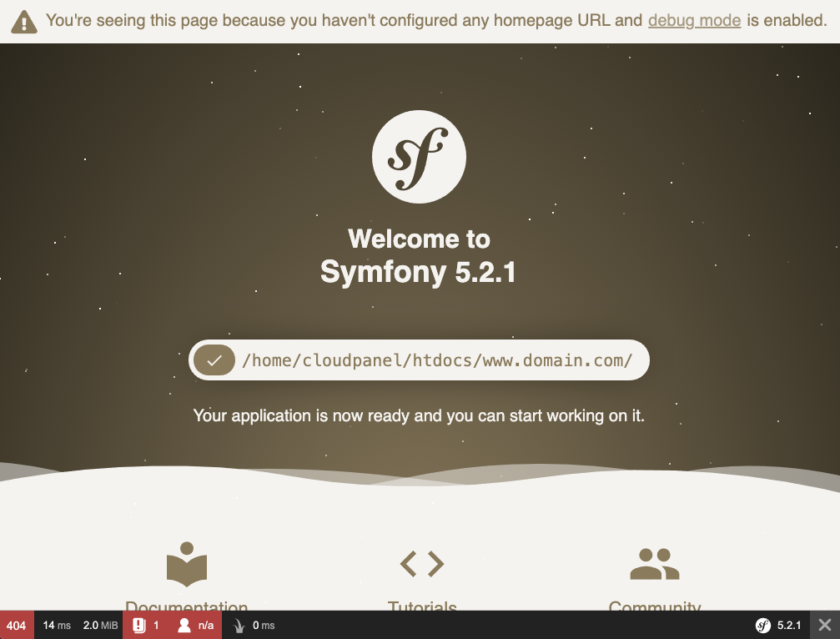Click the Documentation link text
This screenshot has width=840, height=639.
tap(187, 606)
